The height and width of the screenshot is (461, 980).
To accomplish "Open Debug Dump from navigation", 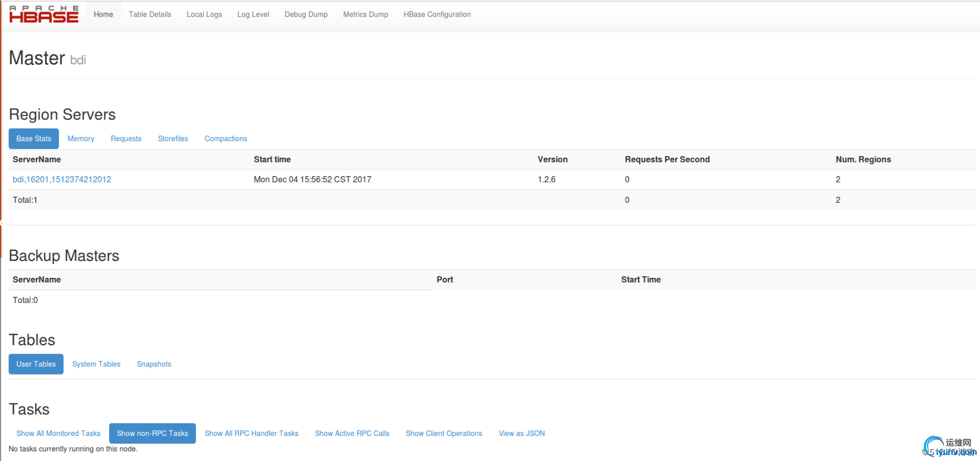I will (x=306, y=15).
